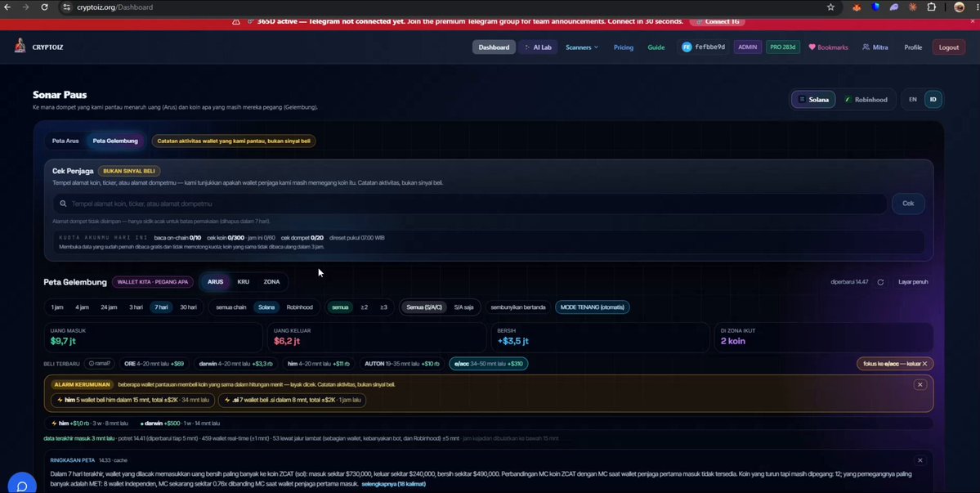This screenshot has height=493, width=980.
Task: Toggle MODE TENANG (otomatis)
Action: click(x=592, y=307)
